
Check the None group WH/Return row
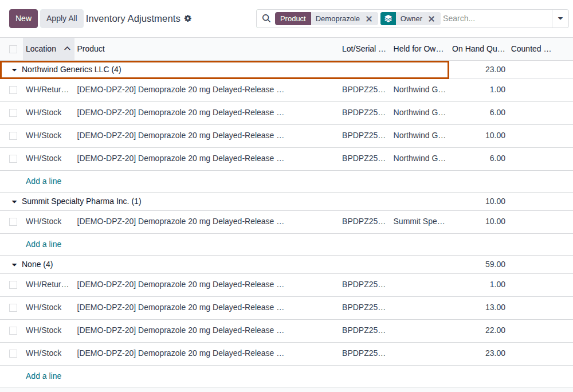pyautogui.click(x=13, y=285)
